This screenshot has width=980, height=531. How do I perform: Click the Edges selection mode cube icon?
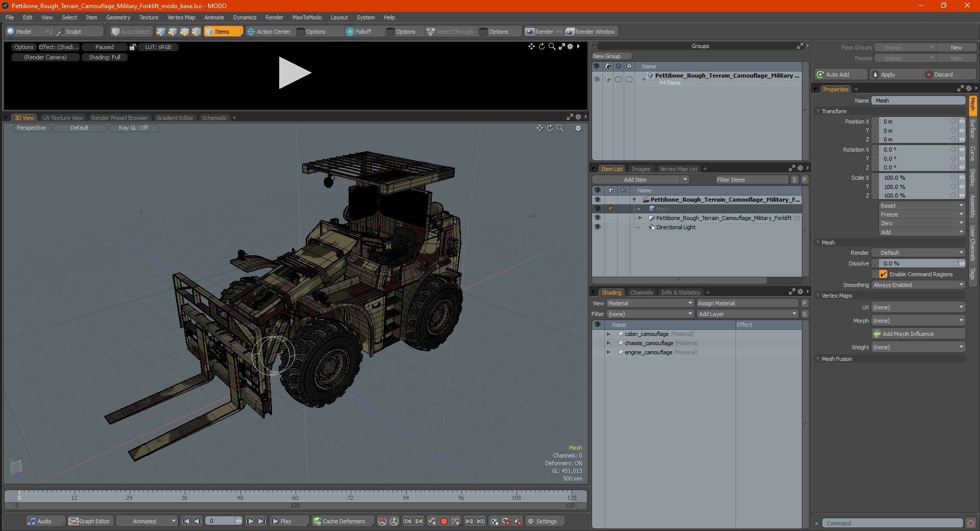[173, 32]
